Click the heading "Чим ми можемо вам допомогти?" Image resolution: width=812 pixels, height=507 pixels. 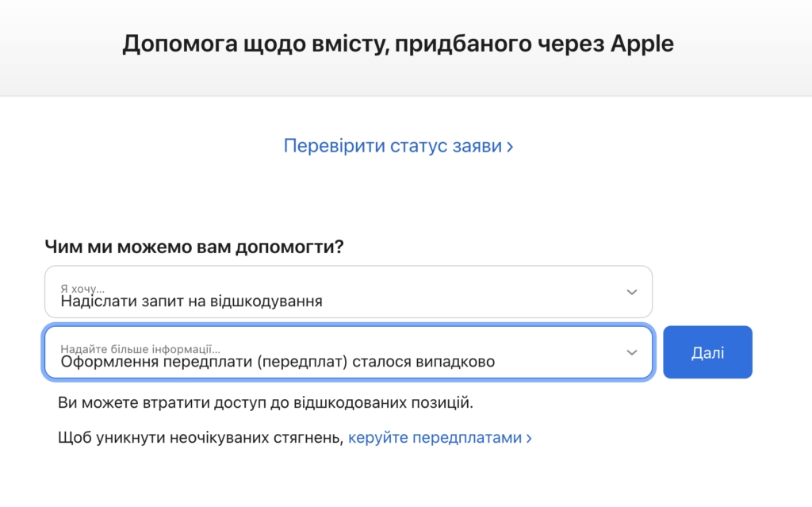193,246
